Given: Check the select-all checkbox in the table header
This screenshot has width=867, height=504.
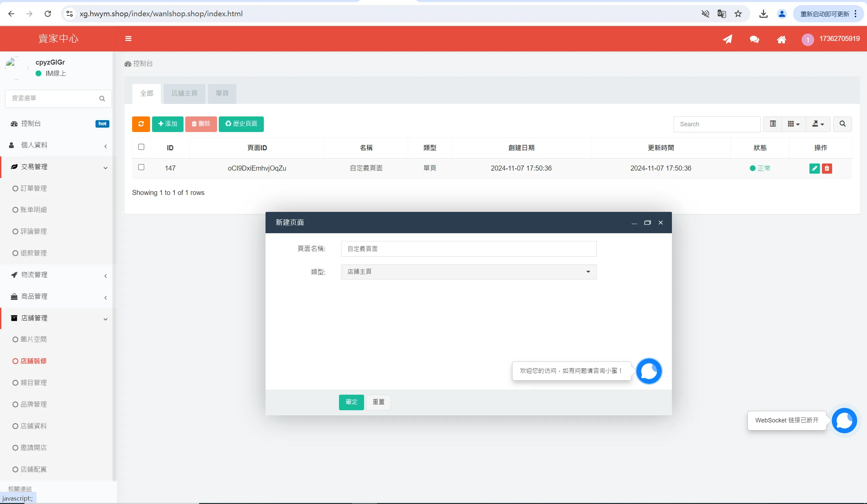Looking at the screenshot, I should [141, 147].
